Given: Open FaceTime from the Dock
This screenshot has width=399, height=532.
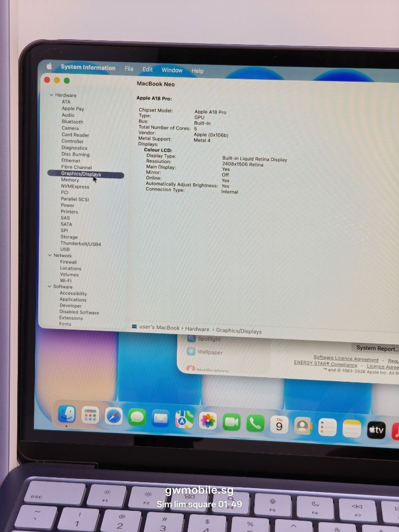Looking at the screenshot, I should point(232,423).
